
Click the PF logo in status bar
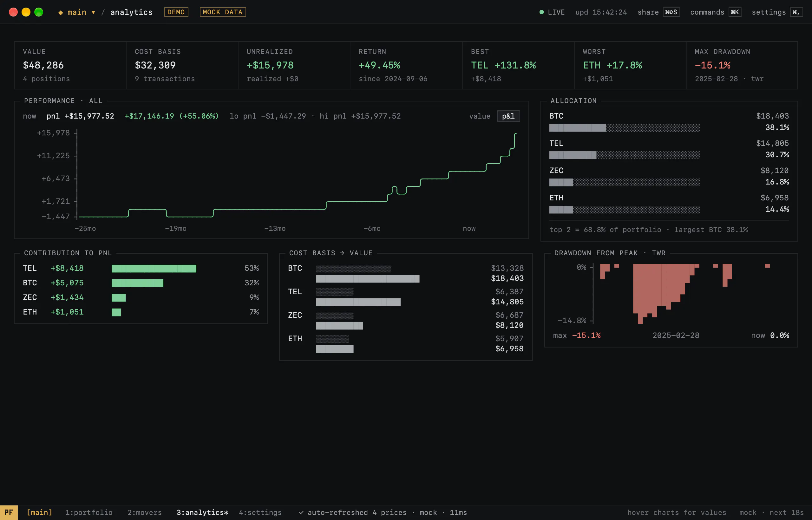click(x=9, y=513)
